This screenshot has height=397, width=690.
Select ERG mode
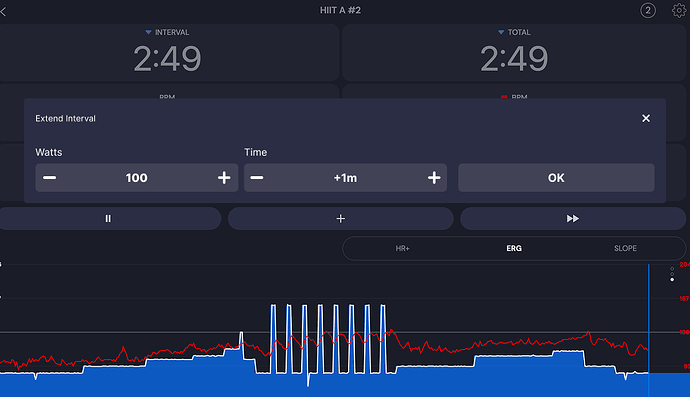click(514, 248)
